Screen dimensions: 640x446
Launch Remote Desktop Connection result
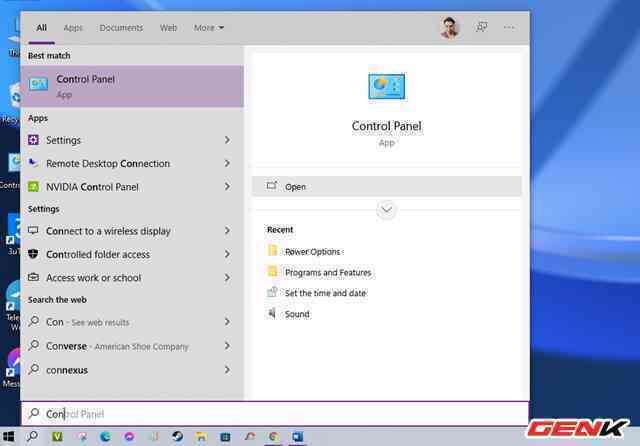click(x=132, y=163)
